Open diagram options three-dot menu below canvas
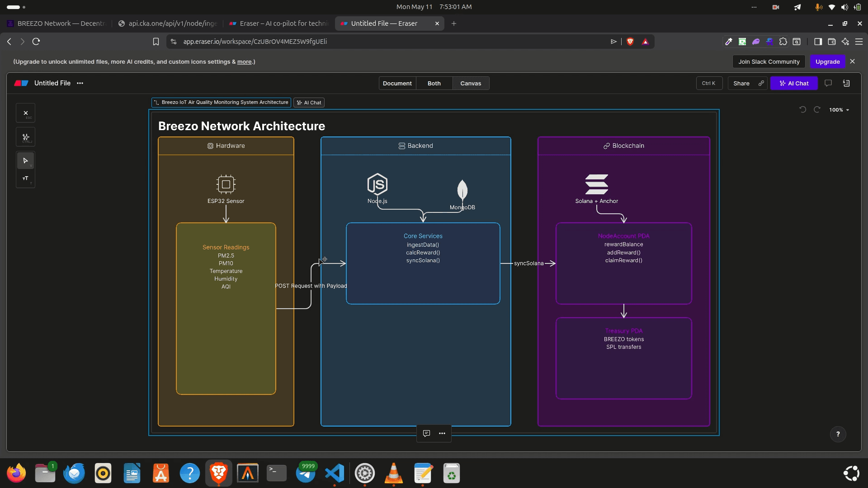 tap(442, 433)
